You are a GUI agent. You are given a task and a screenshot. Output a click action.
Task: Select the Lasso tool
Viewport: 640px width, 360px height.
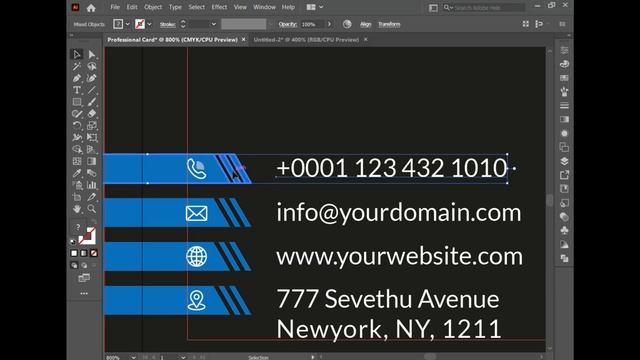pos(92,66)
